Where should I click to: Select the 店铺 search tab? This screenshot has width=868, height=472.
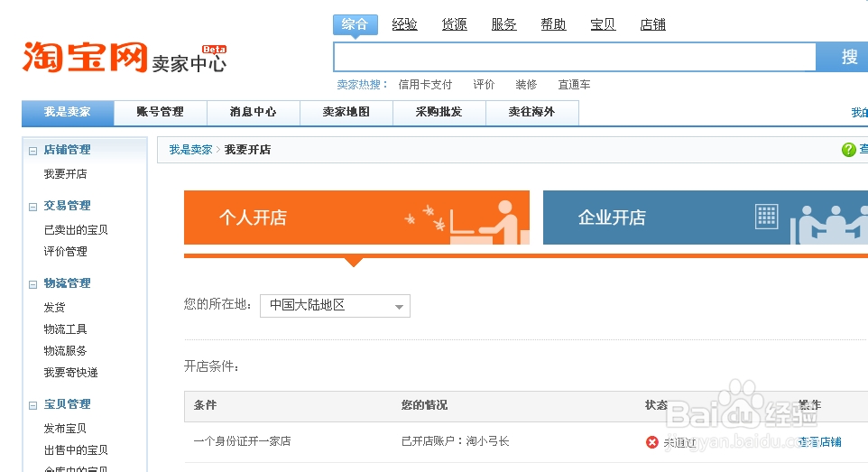coord(652,24)
